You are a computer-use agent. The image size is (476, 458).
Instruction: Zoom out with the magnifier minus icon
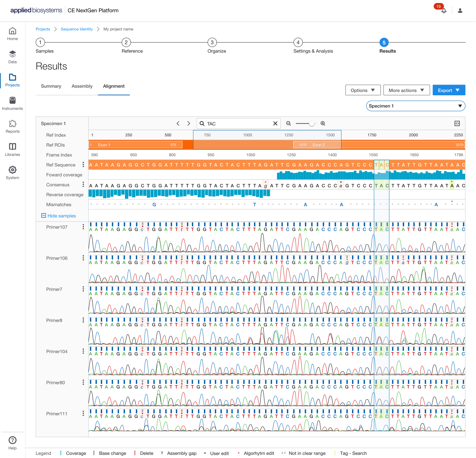click(288, 123)
